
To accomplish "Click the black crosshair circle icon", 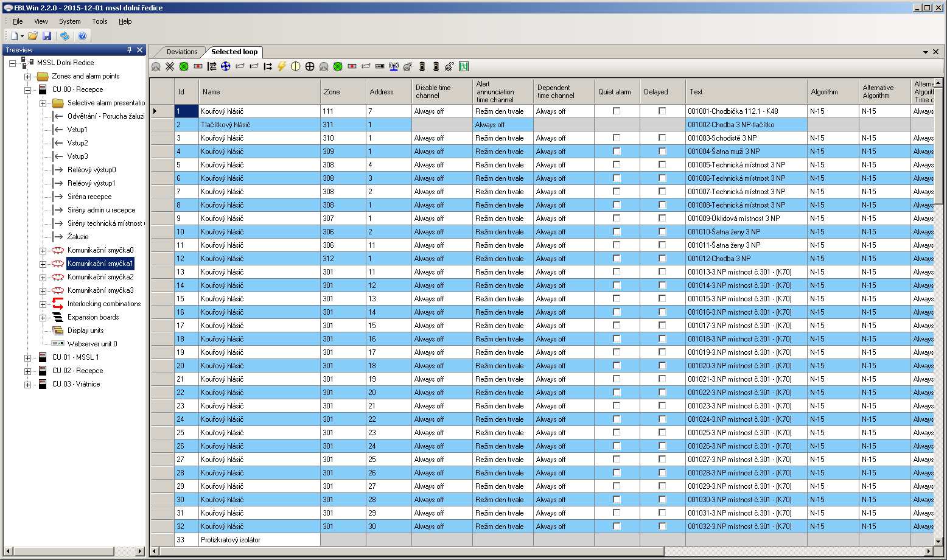I will [310, 66].
